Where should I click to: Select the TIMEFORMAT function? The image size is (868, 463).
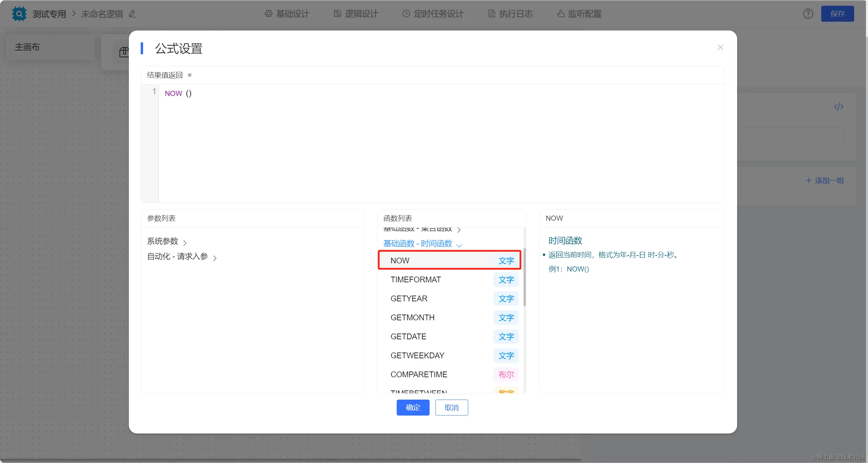point(416,280)
